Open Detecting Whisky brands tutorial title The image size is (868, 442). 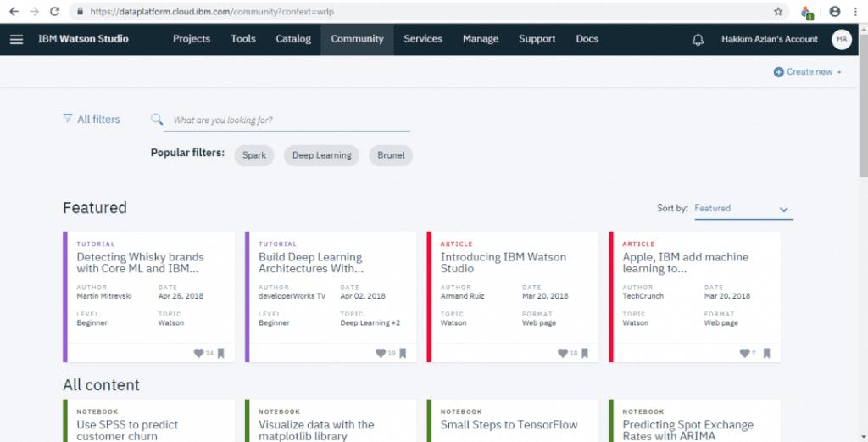tap(140, 262)
